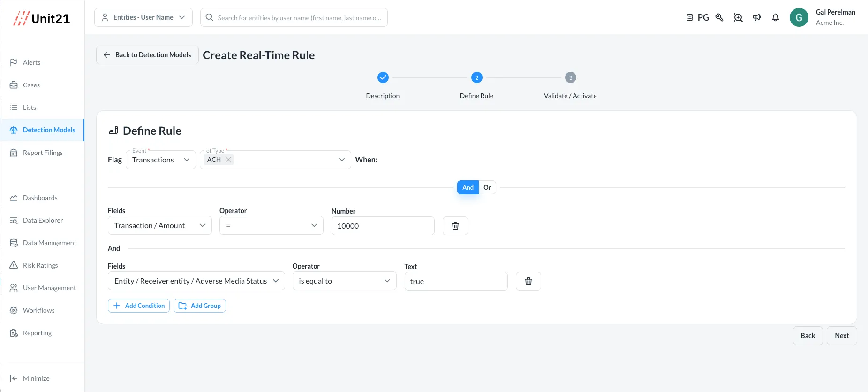Click the Back button

point(808,336)
